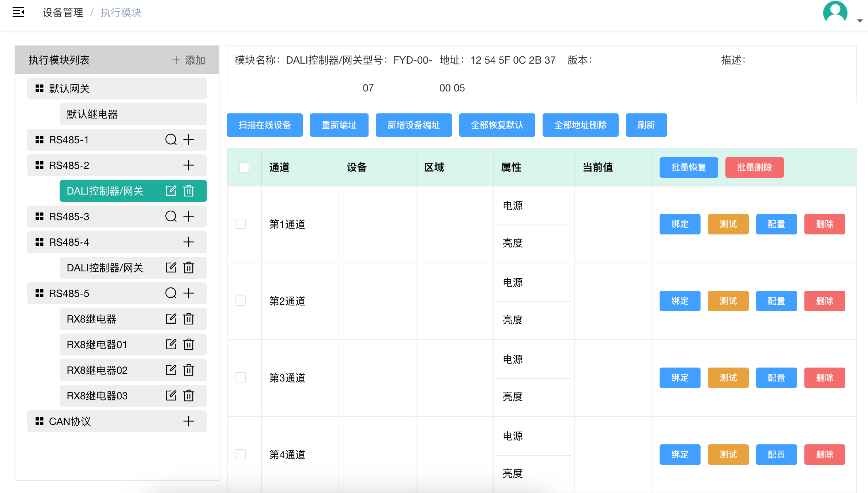
Task: Open user avatar dropdown arrow
Action: 860,21
